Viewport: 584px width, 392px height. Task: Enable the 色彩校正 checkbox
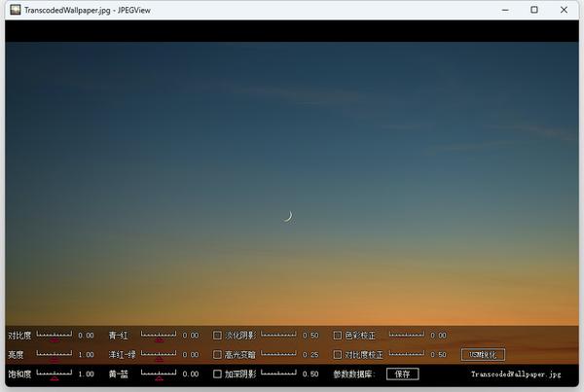[x=337, y=335]
